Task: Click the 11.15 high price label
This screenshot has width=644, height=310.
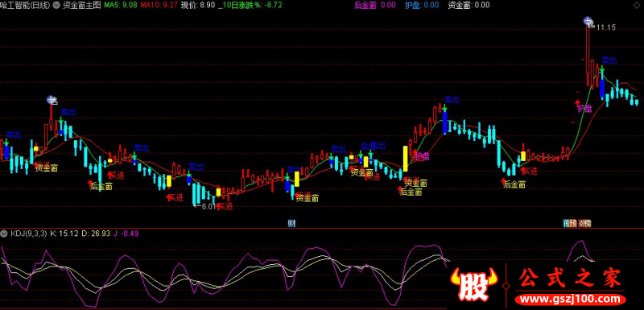Action: coord(606,27)
